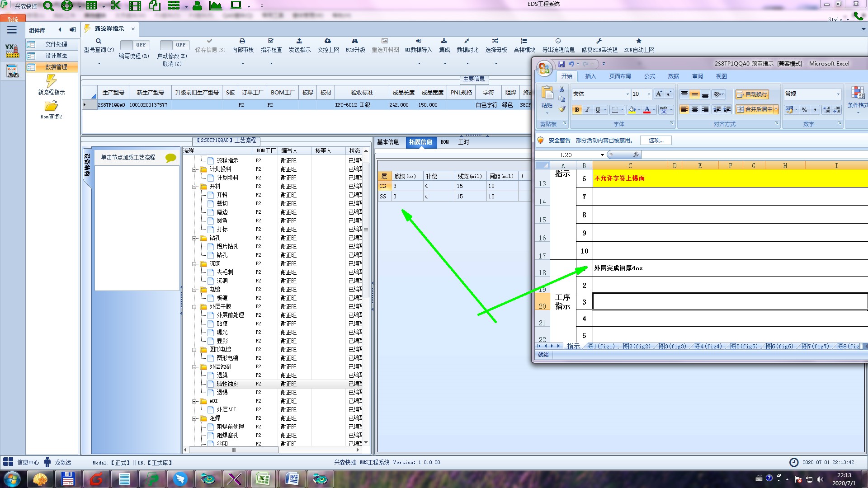This screenshot has width=868, height=488.
Task: Click the 新流程指示 lightning icon in sidebar
Action: 51,81
